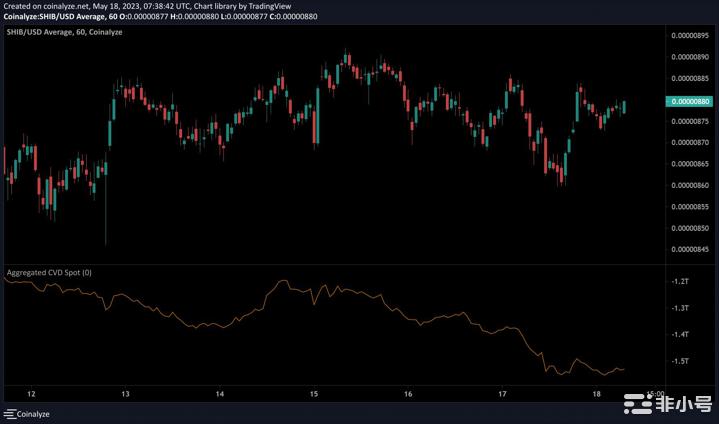
Task: Click the -1.5T CVD axis label
Action: (682, 361)
